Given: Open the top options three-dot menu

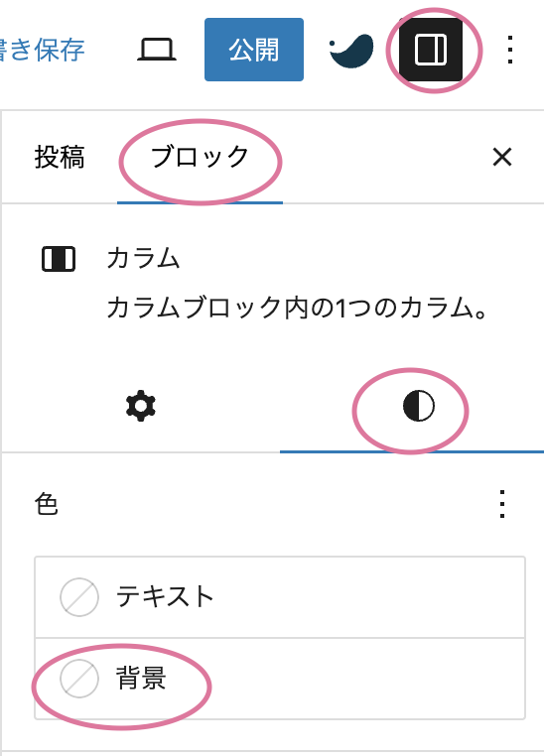Looking at the screenshot, I should (x=510, y=50).
